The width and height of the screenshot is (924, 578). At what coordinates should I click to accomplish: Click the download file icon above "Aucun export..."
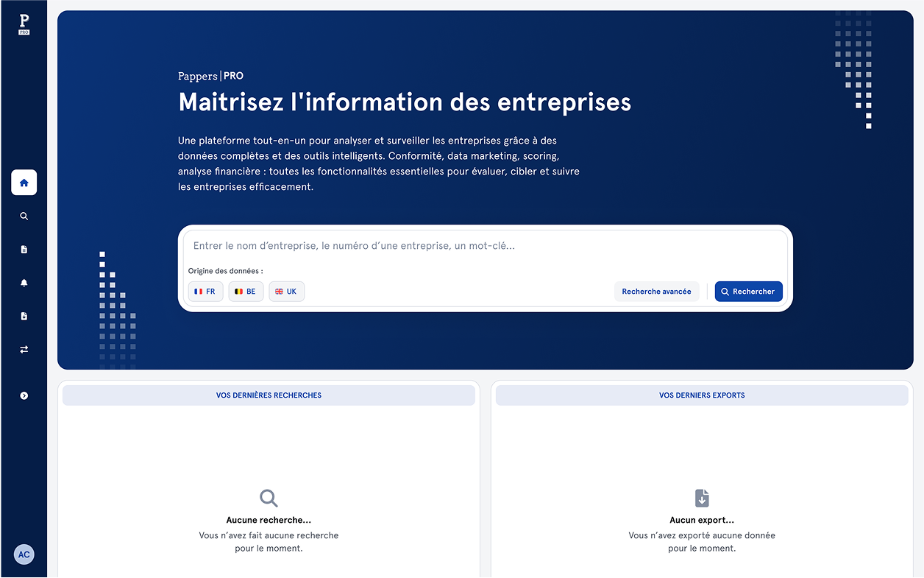702,498
